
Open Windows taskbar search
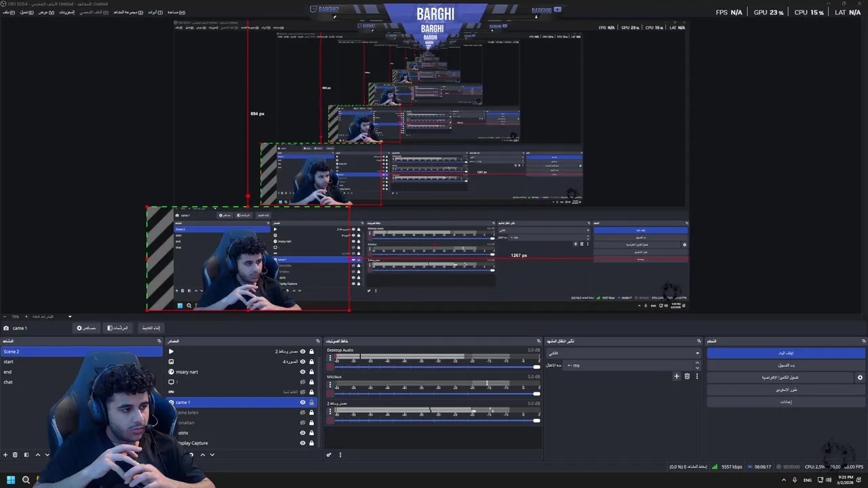click(26, 480)
